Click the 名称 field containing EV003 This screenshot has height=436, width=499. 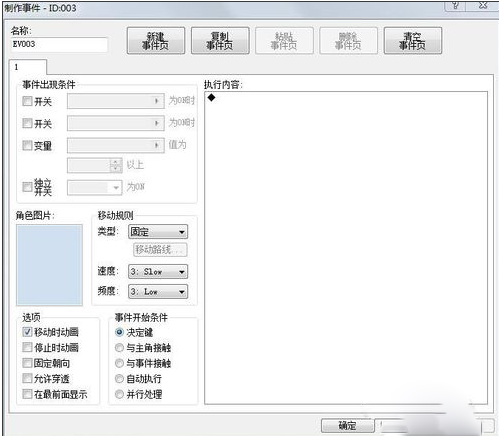(59, 44)
